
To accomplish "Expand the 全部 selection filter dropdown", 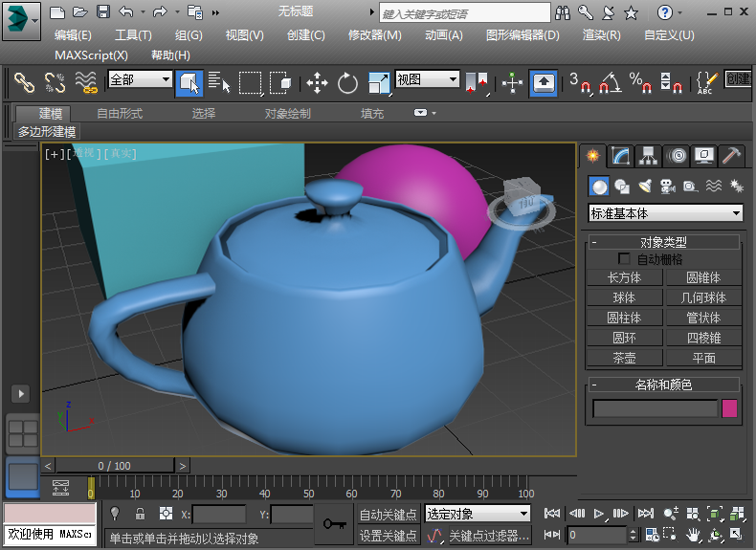I will tap(140, 80).
